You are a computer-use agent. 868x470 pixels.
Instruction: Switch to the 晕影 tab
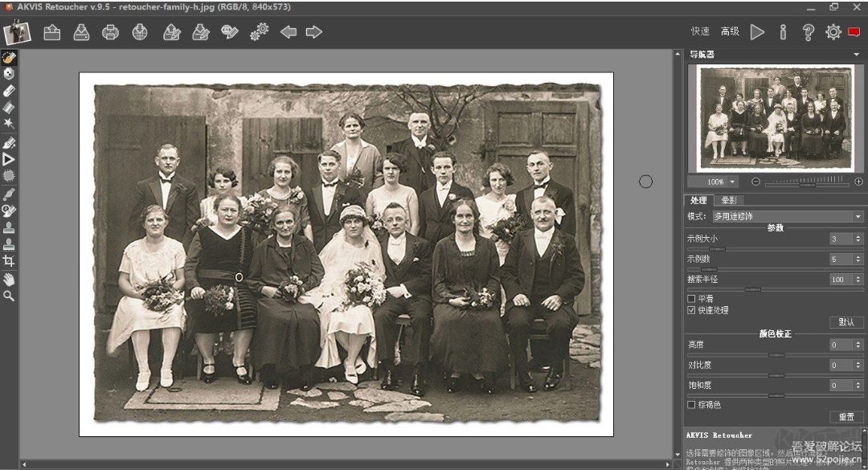pos(729,200)
